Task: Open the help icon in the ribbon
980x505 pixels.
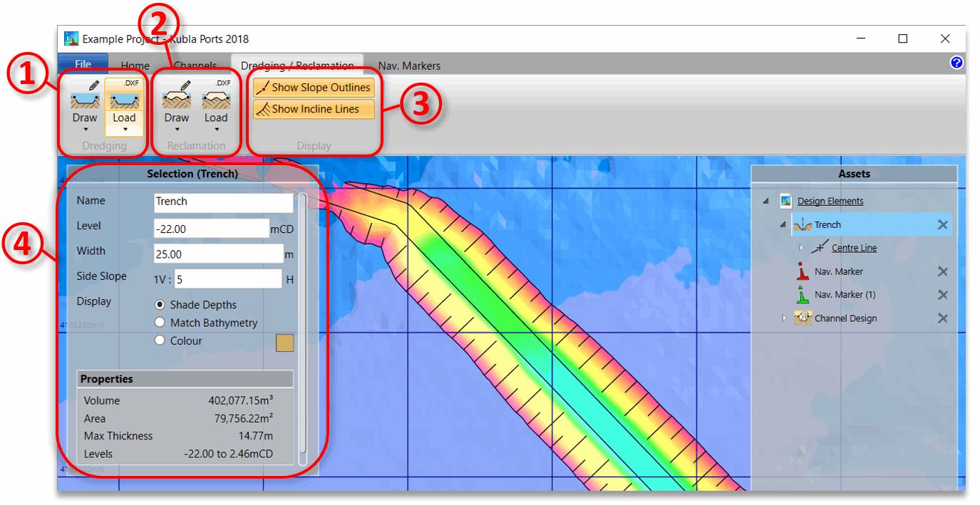Action: (x=956, y=63)
